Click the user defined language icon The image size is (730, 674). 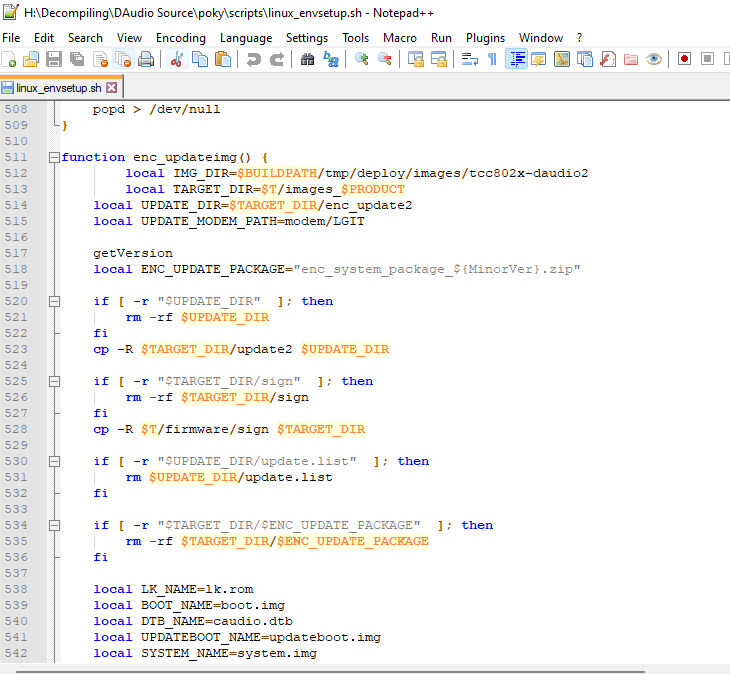(539, 60)
